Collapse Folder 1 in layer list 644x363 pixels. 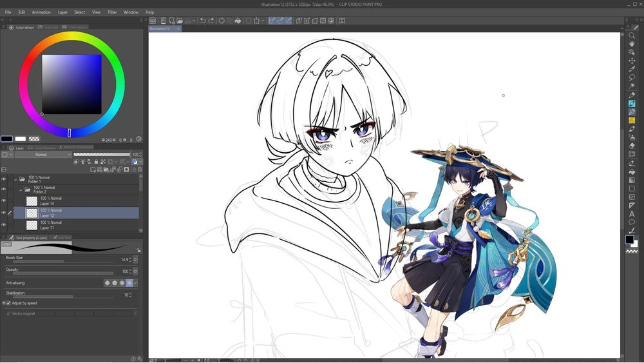tap(15, 179)
